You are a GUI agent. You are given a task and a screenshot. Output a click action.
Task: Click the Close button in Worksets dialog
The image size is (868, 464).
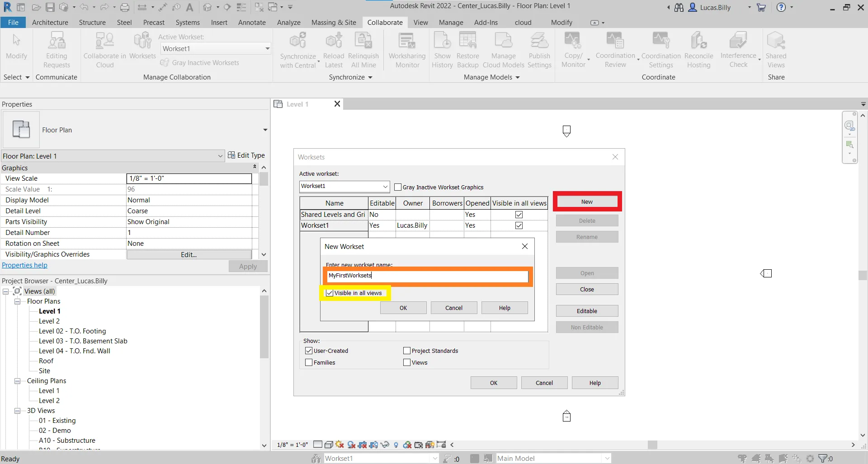[587, 289]
